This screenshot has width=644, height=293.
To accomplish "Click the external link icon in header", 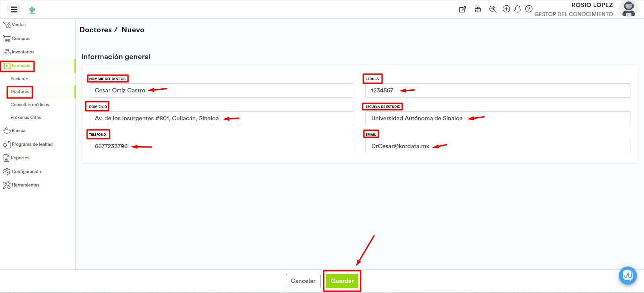I will coord(462,9).
